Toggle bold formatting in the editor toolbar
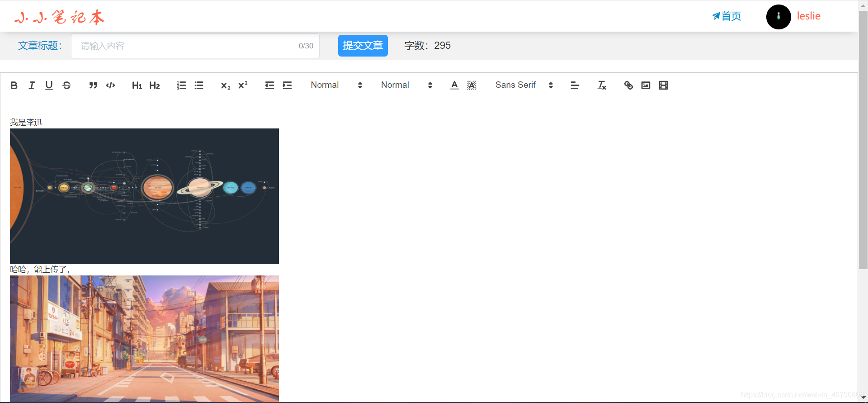The height and width of the screenshot is (403, 868). coord(14,85)
